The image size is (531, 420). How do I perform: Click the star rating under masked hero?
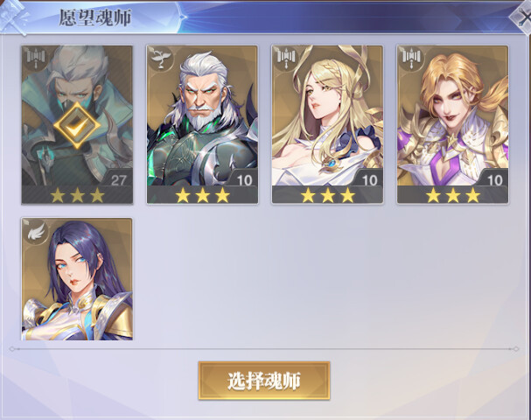coord(77,195)
